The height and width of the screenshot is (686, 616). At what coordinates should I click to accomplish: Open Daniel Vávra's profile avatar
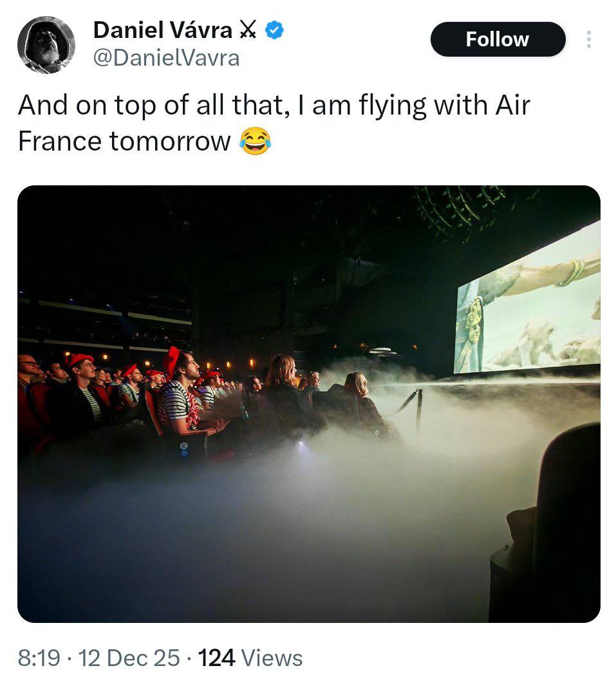(46, 45)
